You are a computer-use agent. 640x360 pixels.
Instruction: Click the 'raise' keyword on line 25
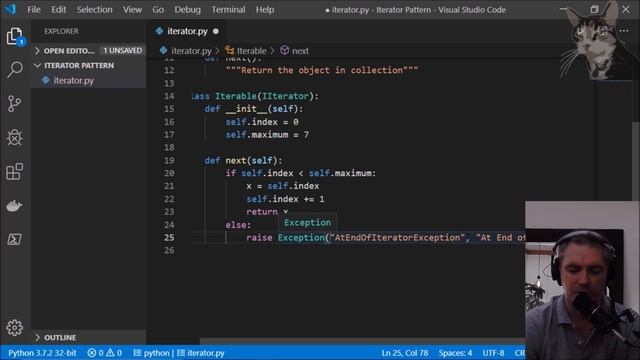coord(259,238)
